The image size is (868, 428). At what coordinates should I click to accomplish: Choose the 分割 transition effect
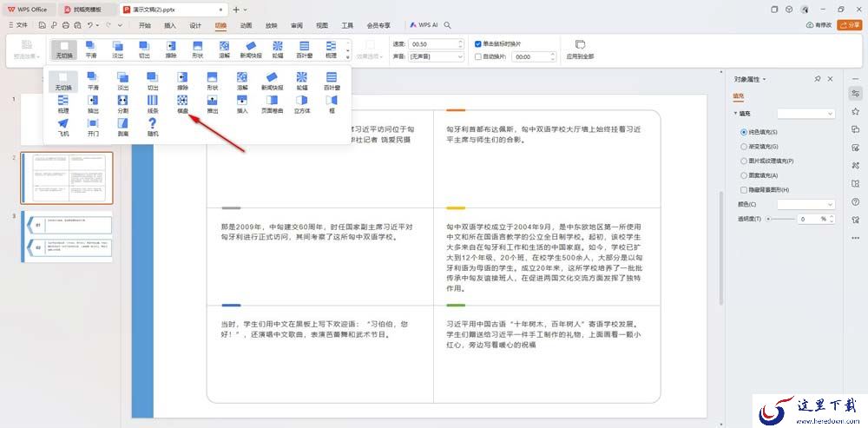click(x=123, y=103)
